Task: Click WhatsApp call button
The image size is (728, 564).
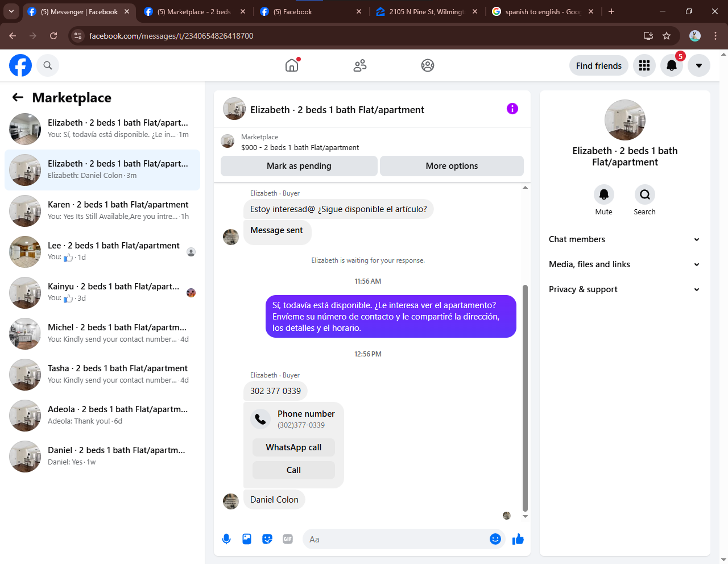Action: (293, 447)
